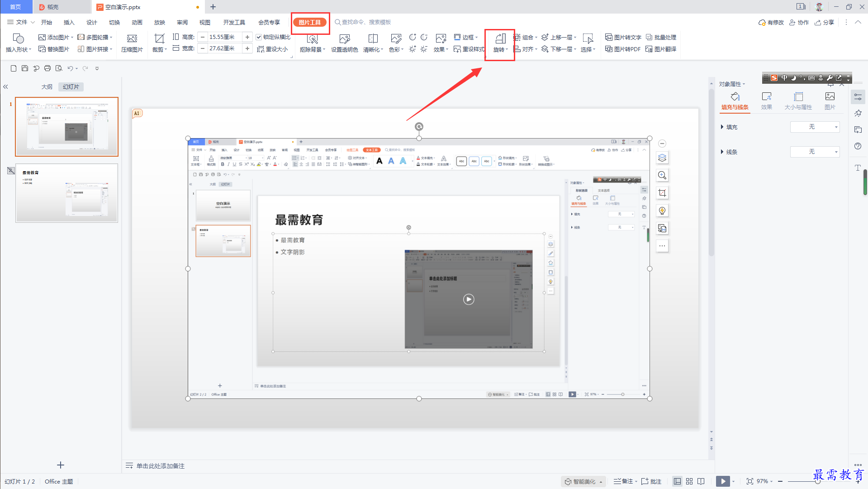Click the undo arrow icon
This screenshot has height=489, width=868.
pyautogui.click(x=70, y=68)
